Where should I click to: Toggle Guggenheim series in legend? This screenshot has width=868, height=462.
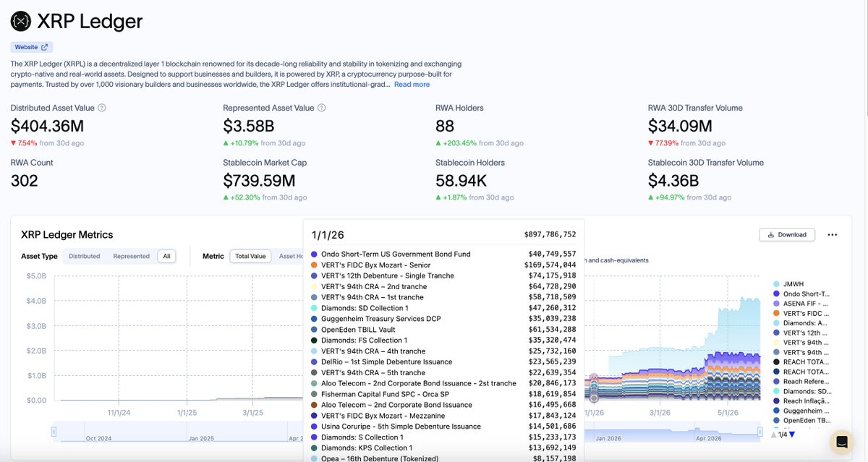tap(801, 411)
